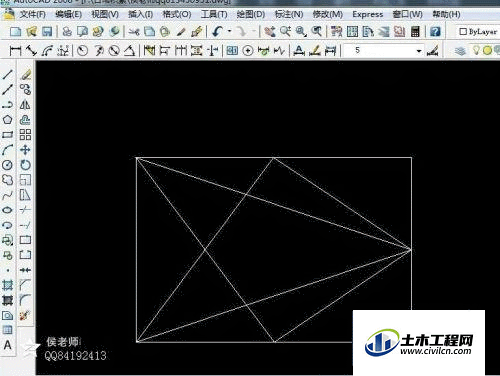500x376 pixels.
Task: Click the Cut scissors icon
Action: (x=134, y=32)
